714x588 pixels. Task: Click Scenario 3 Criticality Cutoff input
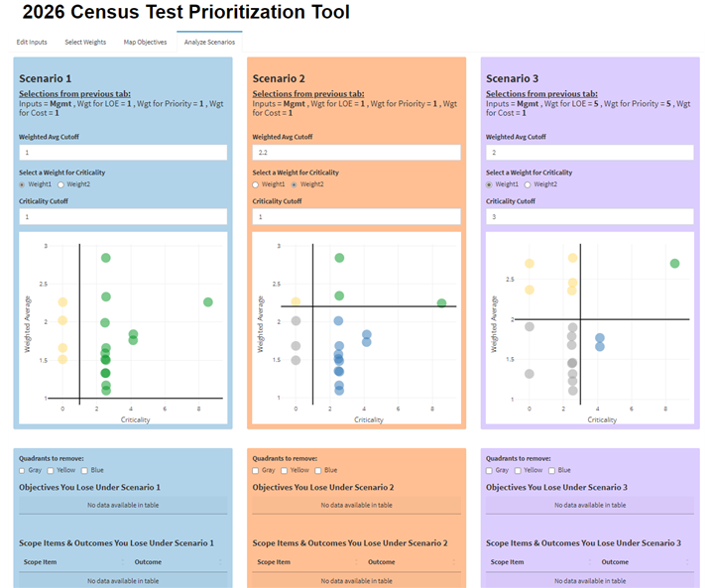click(x=590, y=216)
